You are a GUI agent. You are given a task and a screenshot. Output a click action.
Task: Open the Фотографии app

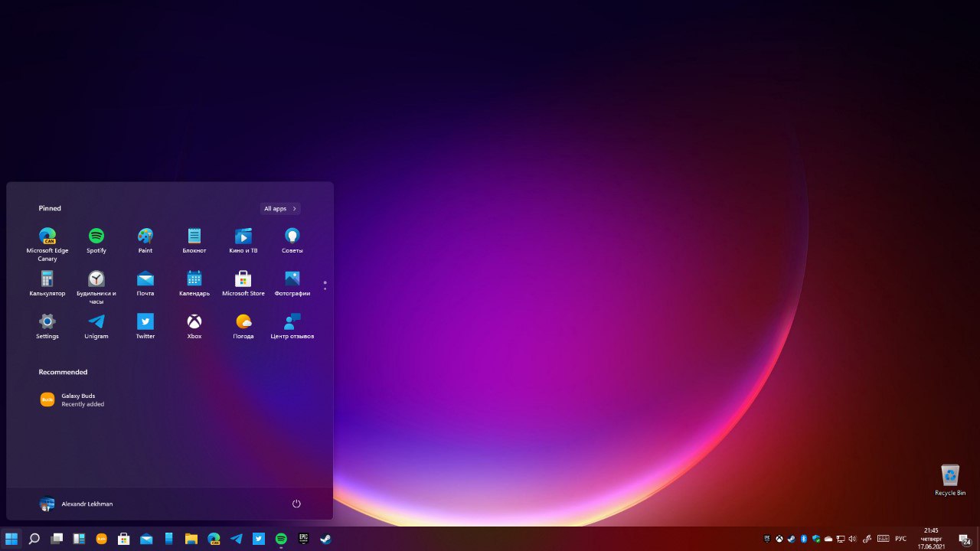tap(292, 283)
